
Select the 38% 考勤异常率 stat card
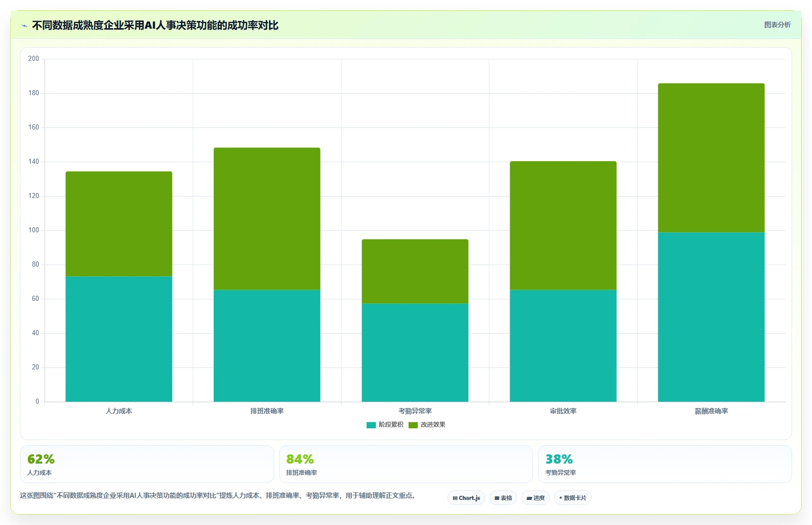point(665,464)
